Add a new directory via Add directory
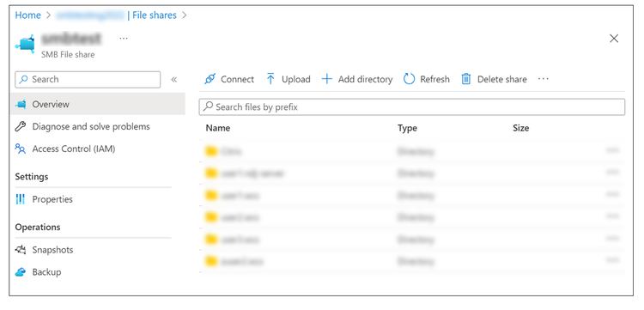The width and height of the screenshot is (644, 310). [356, 79]
